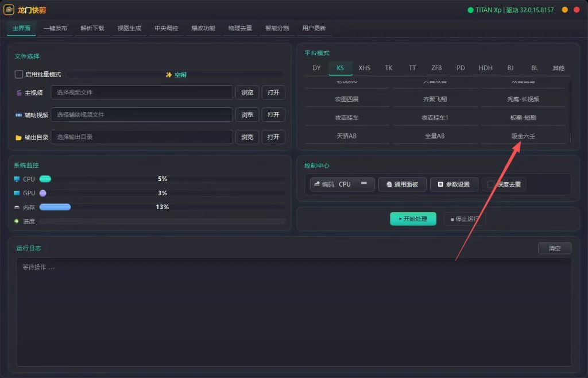Go to 爆改功能 tab
Viewport: 588px width, 378px height.
(203, 28)
